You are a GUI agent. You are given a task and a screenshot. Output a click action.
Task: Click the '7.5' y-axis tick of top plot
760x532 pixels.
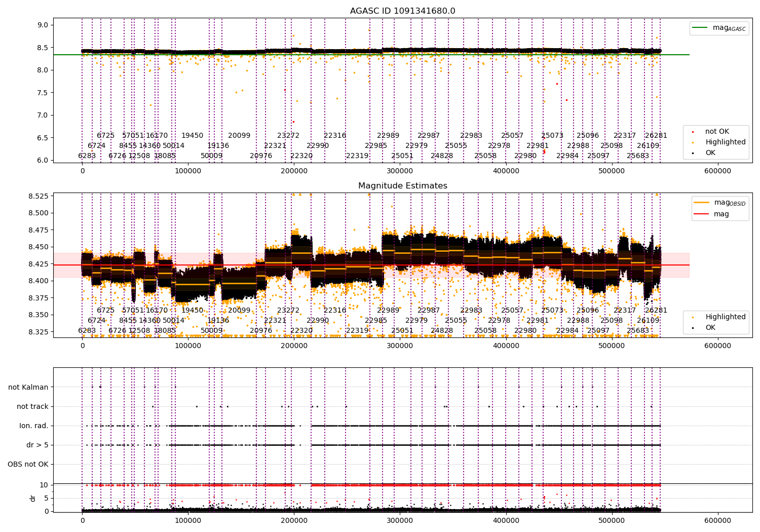click(x=43, y=93)
